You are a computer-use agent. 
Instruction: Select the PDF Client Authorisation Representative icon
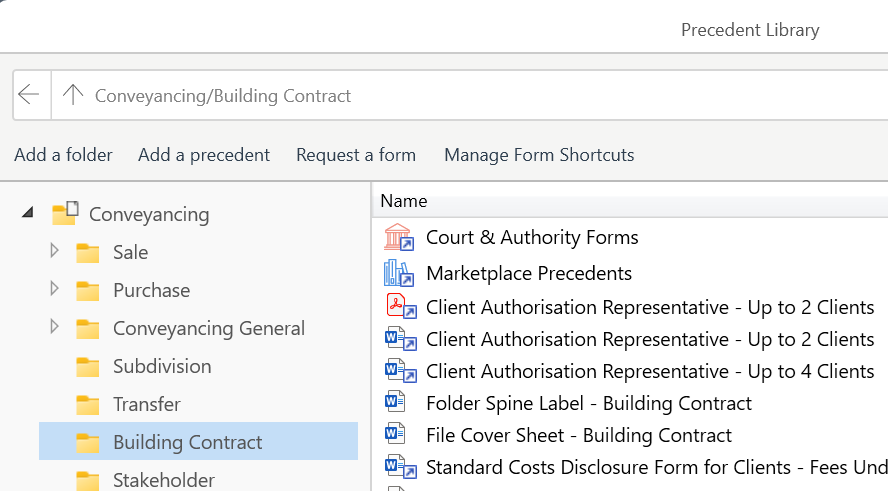pos(401,306)
